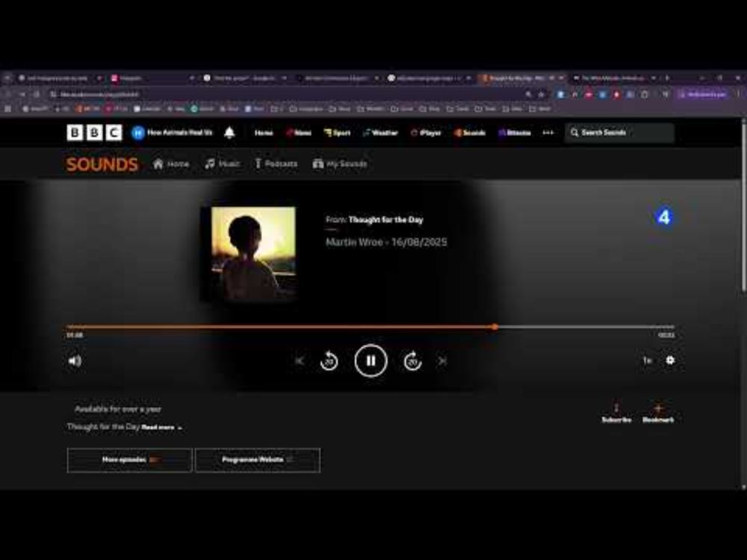Open the account profile 'How Animals Heal Us'
The height and width of the screenshot is (560, 747).
[172, 132]
